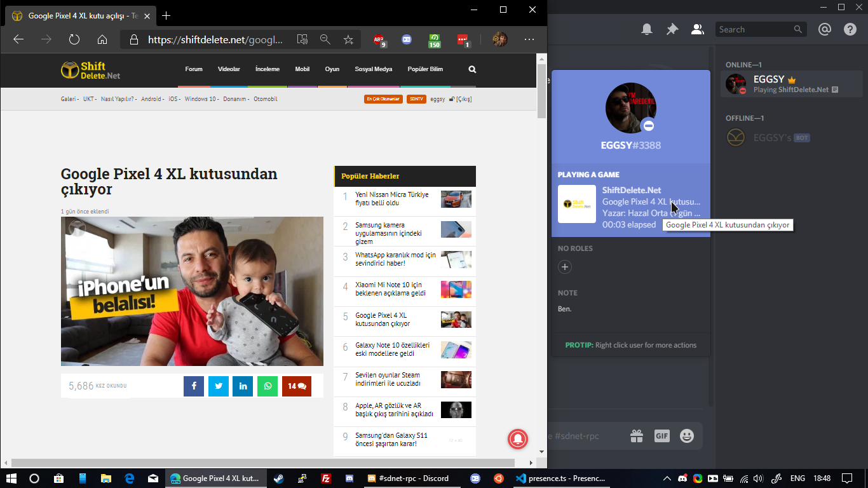The width and height of the screenshot is (868, 488).
Task: Open the Sosyal Medya menu item
Action: (374, 69)
